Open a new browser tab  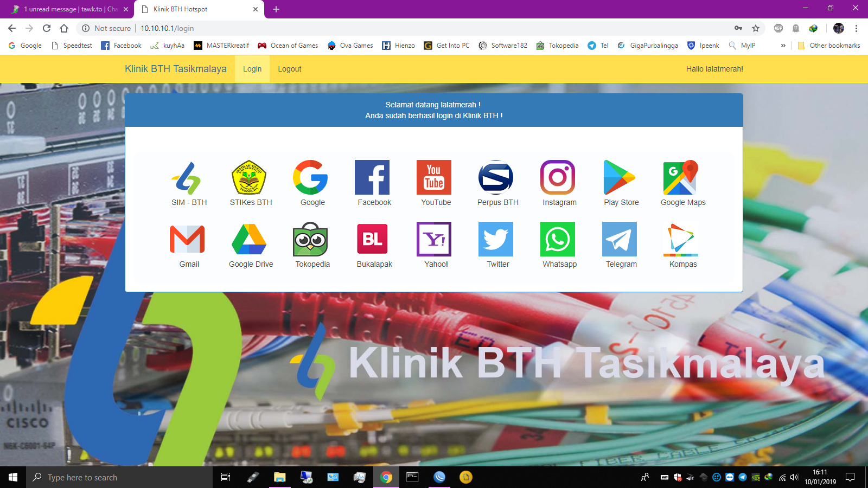click(x=276, y=9)
